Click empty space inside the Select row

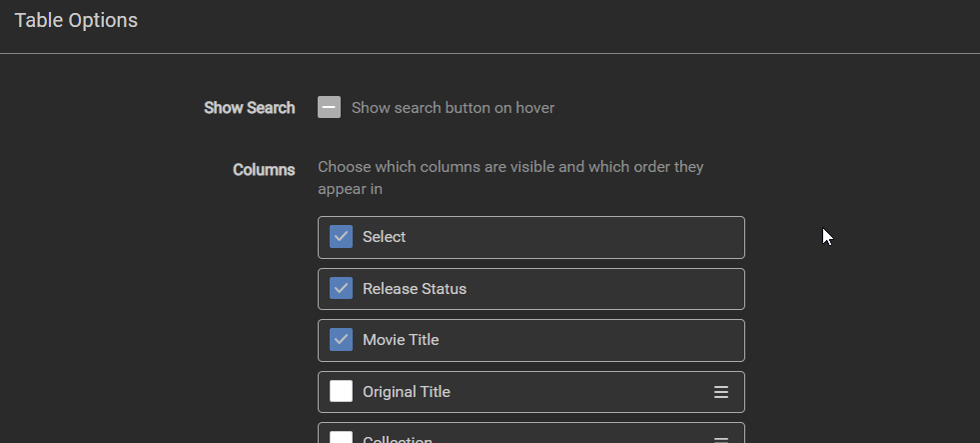[579, 237]
